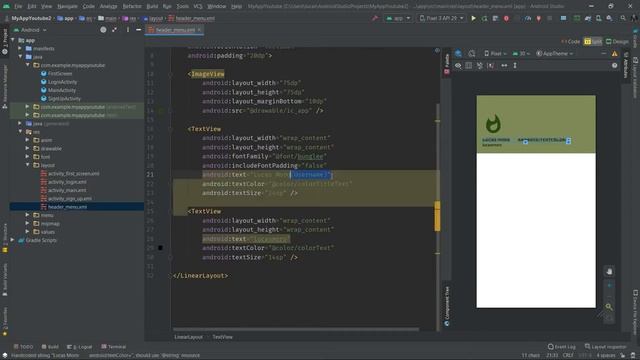Open the app run configuration dropdown
Screen dimensions: 640x360
(398, 18)
